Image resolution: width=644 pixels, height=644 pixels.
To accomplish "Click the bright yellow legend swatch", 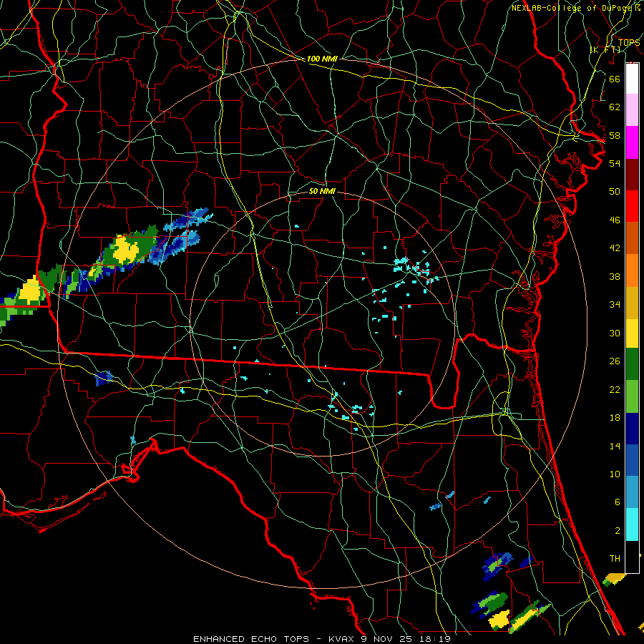I will pos(632,333).
